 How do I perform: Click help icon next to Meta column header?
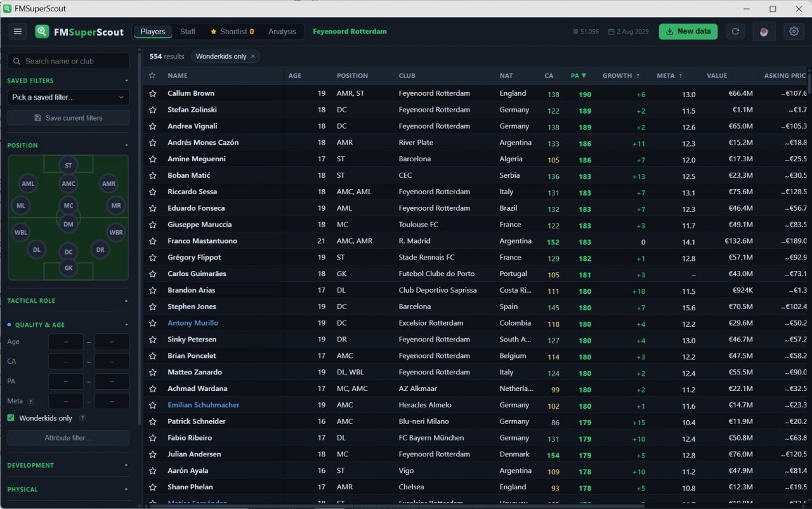pos(681,76)
